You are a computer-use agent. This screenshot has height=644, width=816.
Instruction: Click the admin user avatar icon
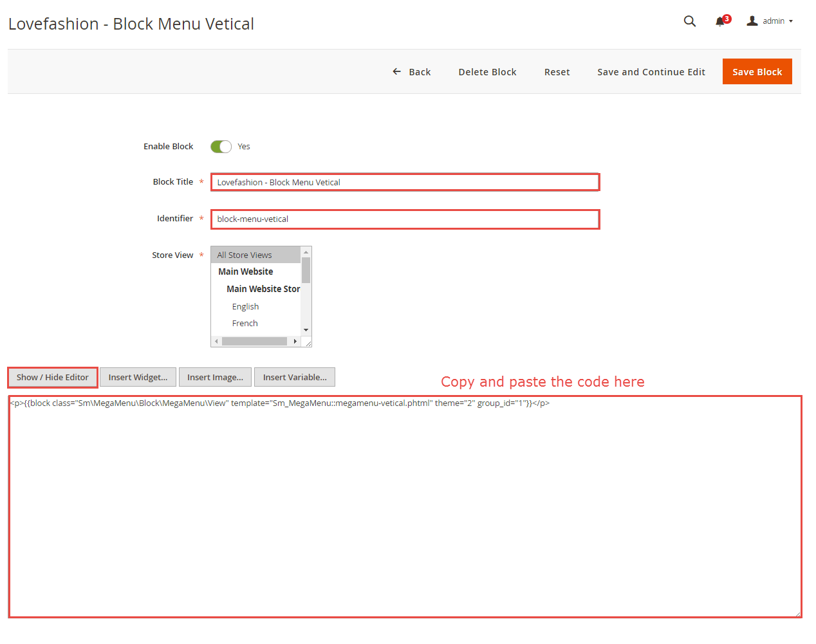coord(752,21)
